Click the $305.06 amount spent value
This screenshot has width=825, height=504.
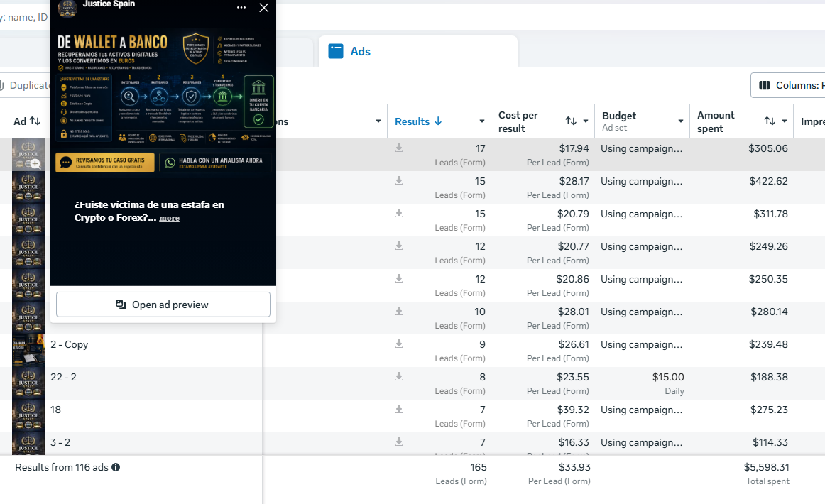[x=768, y=148]
